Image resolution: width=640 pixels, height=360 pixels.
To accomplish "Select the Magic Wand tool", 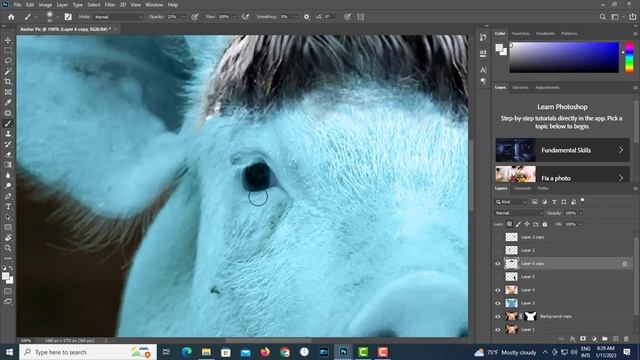I will tap(8, 71).
